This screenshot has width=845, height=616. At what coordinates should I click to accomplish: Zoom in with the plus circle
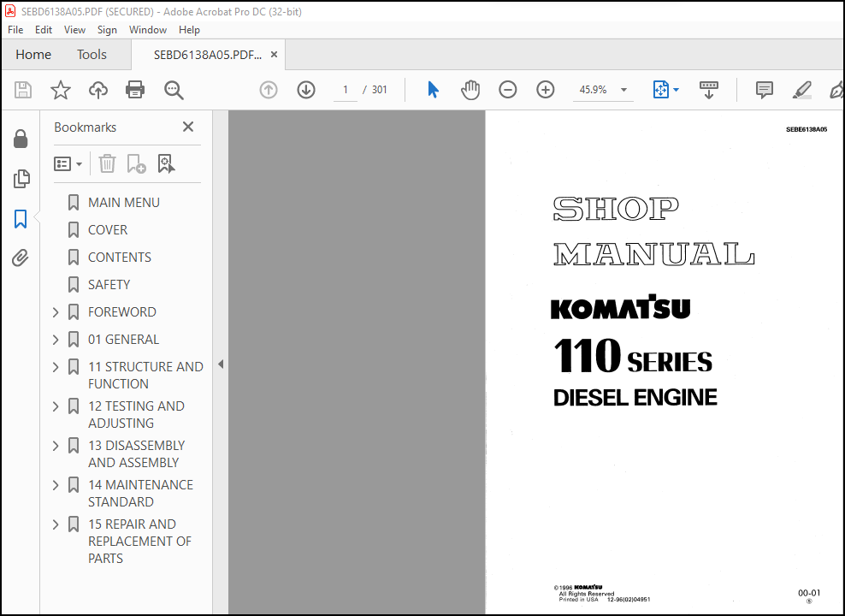pyautogui.click(x=546, y=90)
